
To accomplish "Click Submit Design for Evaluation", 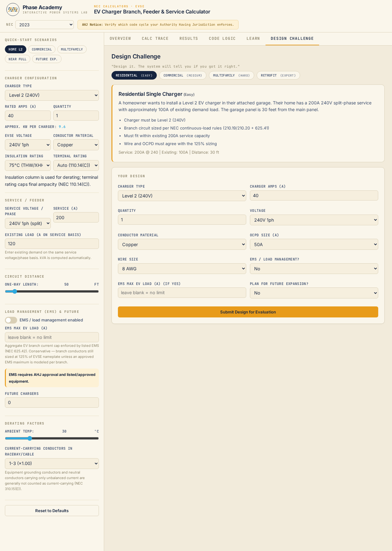I will click(248, 312).
